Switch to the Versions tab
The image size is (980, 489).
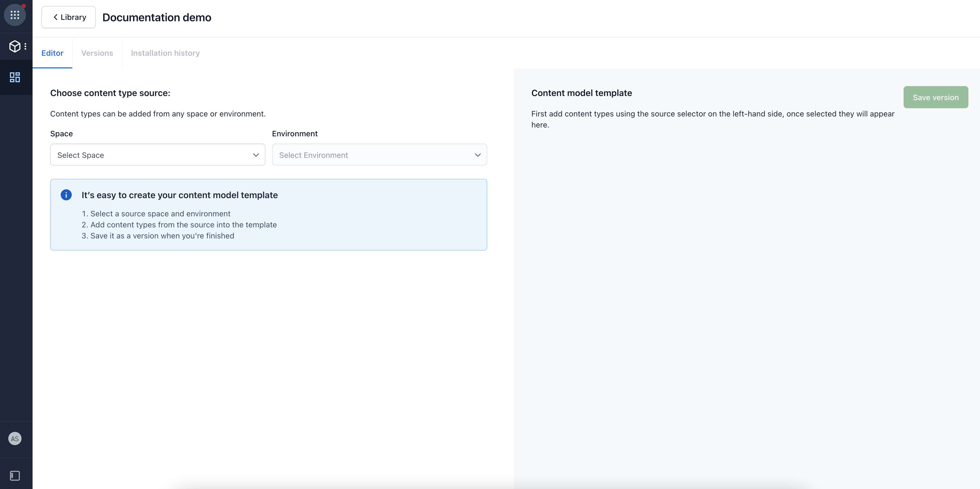(97, 53)
